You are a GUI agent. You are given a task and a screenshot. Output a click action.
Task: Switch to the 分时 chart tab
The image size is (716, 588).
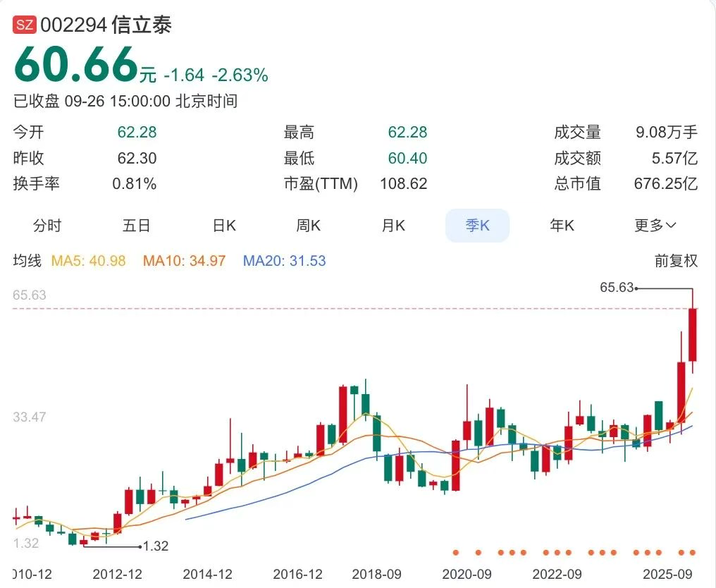(x=47, y=226)
